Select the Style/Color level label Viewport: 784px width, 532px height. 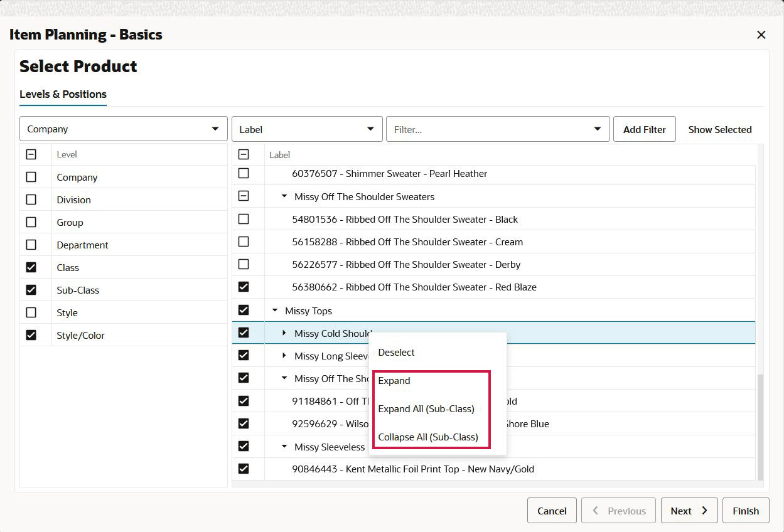click(x=80, y=335)
